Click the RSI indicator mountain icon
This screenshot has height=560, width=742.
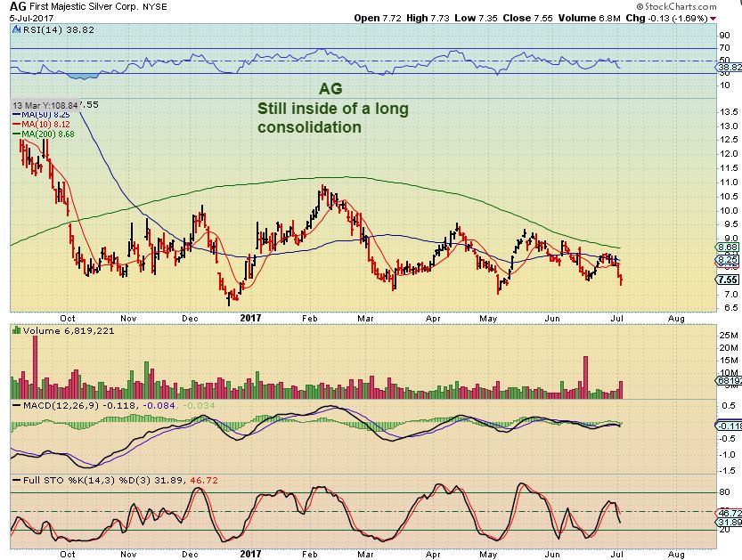point(16,29)
